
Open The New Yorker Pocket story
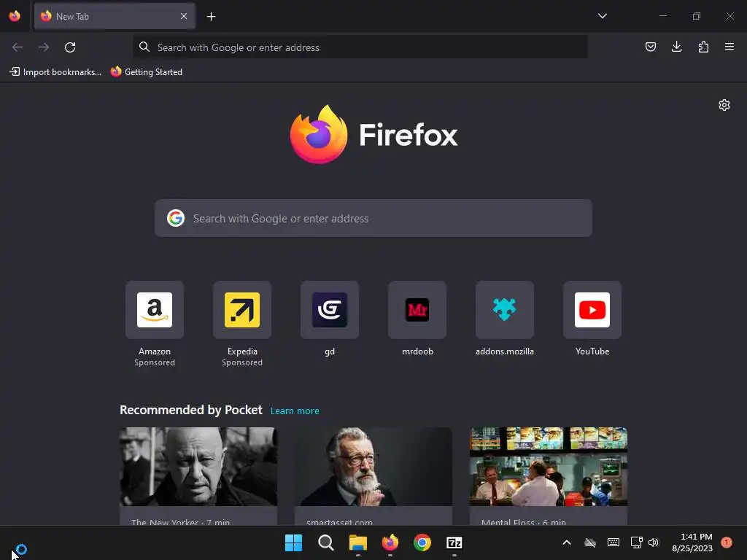pos(198,476)
